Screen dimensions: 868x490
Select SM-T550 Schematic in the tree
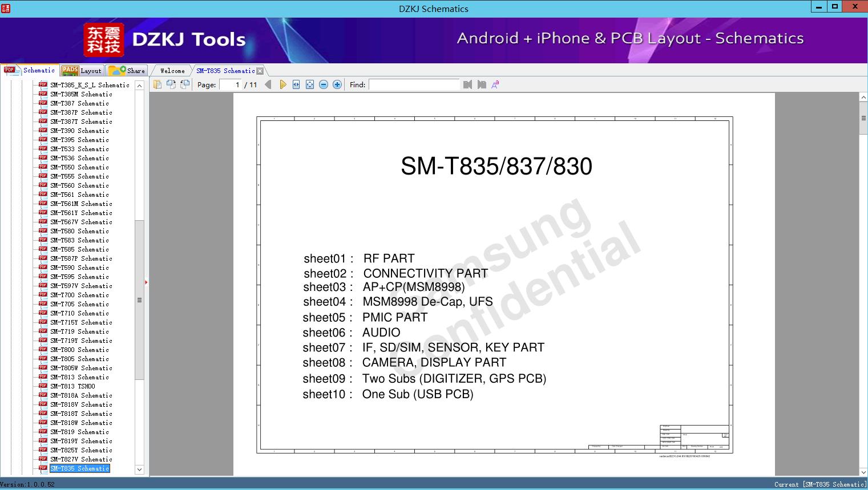pos(79,167)
